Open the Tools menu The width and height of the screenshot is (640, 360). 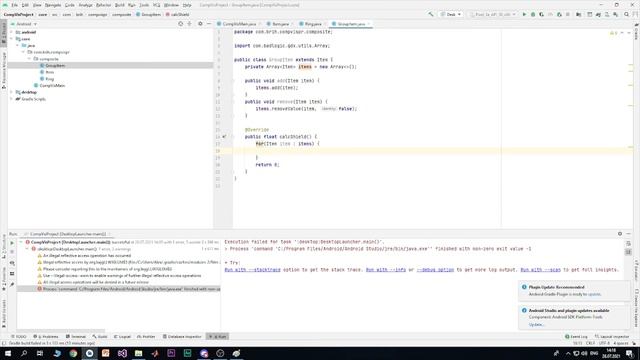click(x=144, y=5)
